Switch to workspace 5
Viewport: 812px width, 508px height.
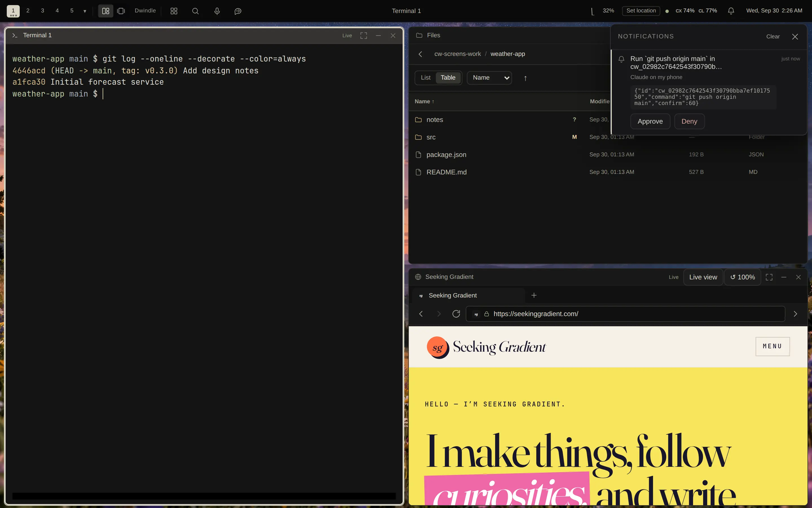tap(71, 11)
